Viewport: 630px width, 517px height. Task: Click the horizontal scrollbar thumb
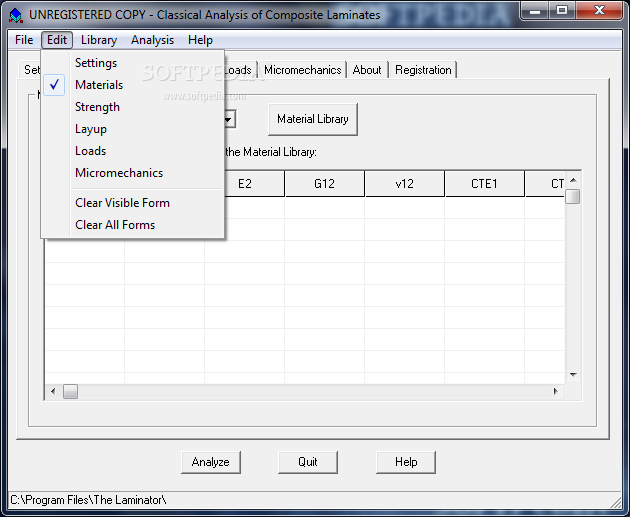point(70,392)
